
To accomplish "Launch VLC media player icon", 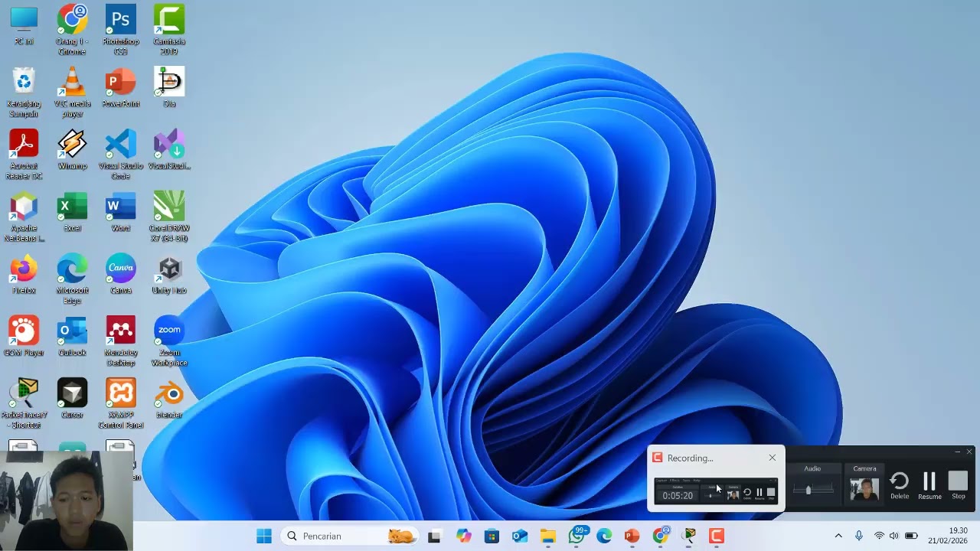I will tap(72, 92).
